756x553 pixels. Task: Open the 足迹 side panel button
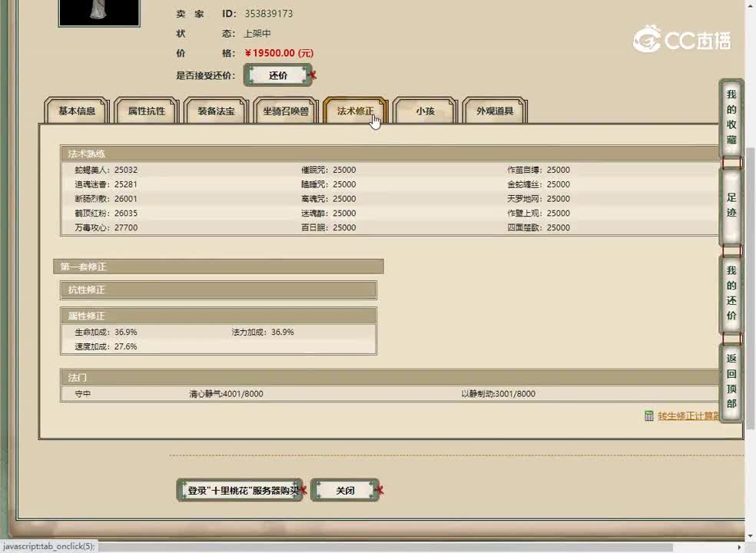(731, 205)
